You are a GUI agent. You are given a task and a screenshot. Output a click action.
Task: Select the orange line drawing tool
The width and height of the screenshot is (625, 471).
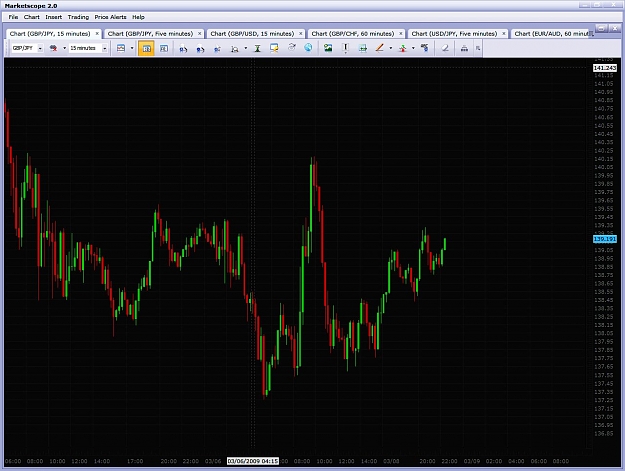tap(379, 48)
